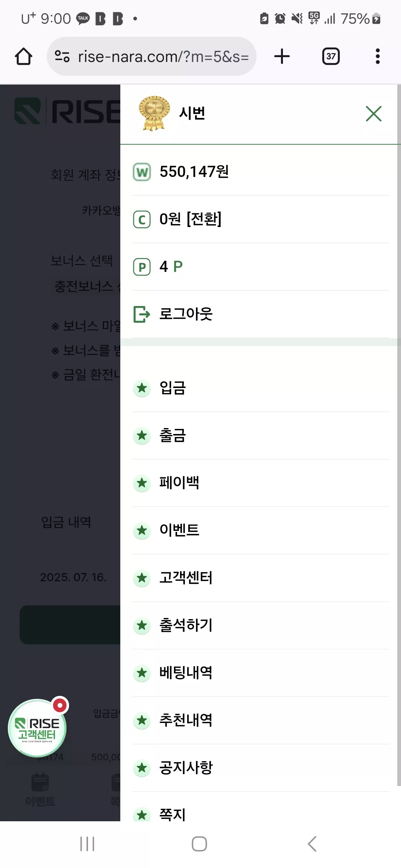The image size is (401, 868).
Task: Tap Android back navigation button
Action: click(x=312, y=844)
